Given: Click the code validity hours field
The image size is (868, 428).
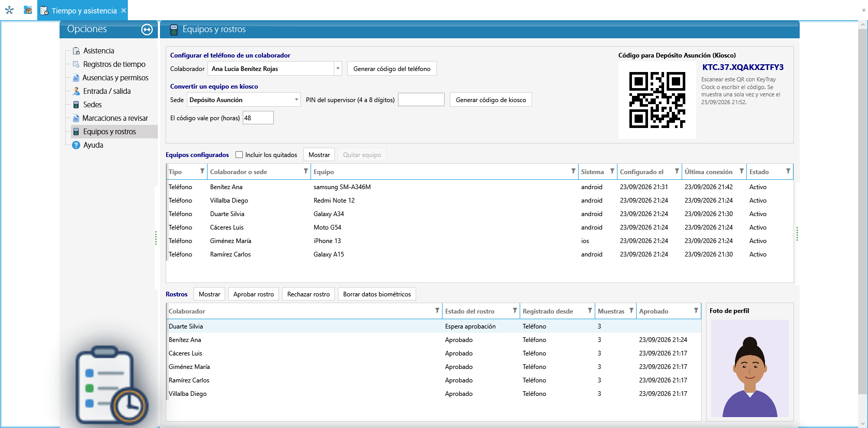Looking at the screenshot, I should (258, 118).
